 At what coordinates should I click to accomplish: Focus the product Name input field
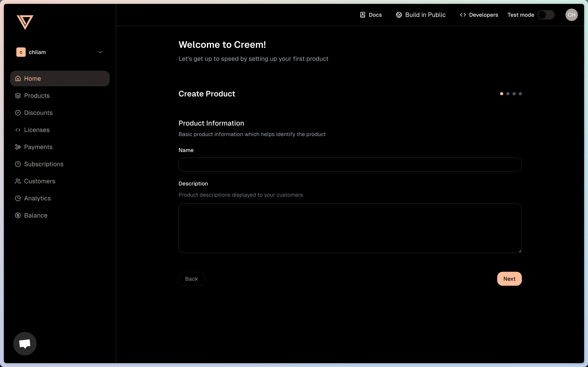coord(350,164)
